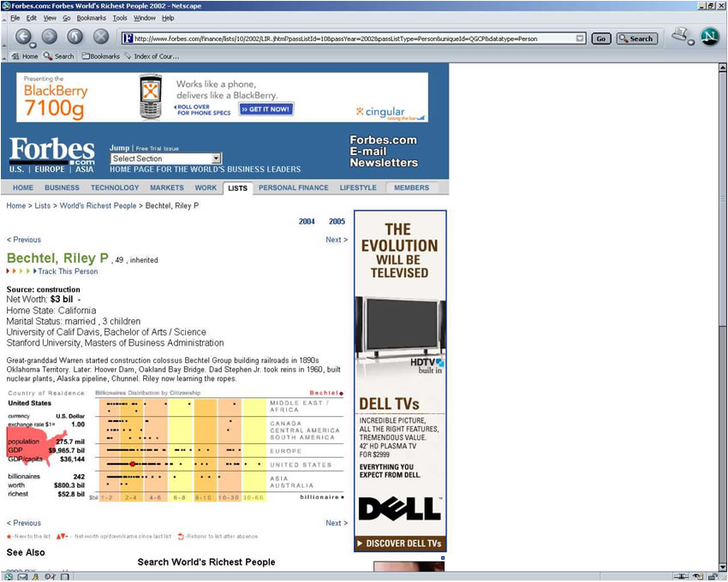Select the ASIA edition link
Screen dimensions: 728x582
click(84, 169)
